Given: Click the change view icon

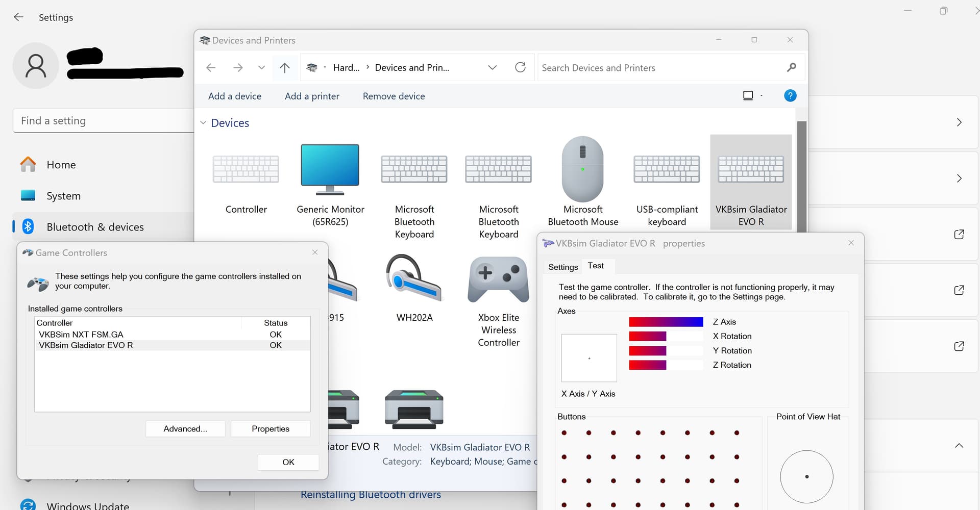Looking at the screenshot, I should tap(748, 95).
